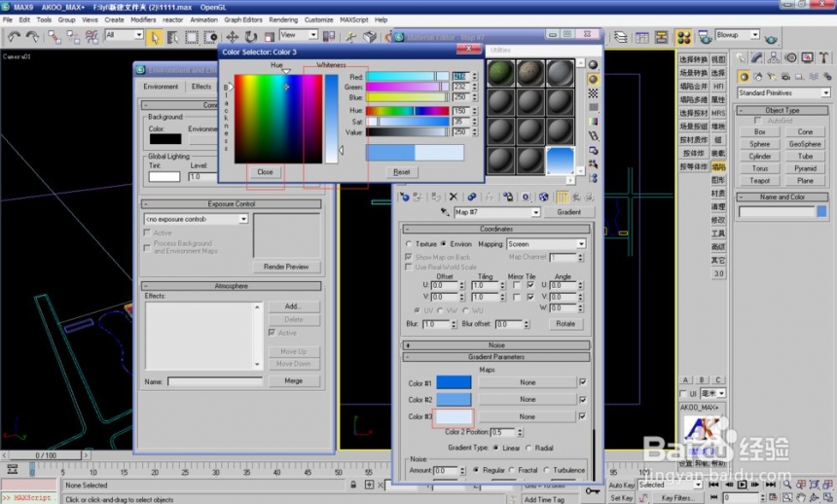Click the Redo arrow in main toolbar
The image size is (837, 504).
32,36
